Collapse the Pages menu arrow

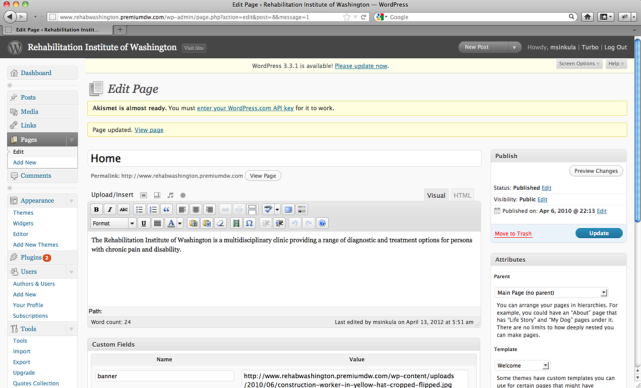point(72,140)
